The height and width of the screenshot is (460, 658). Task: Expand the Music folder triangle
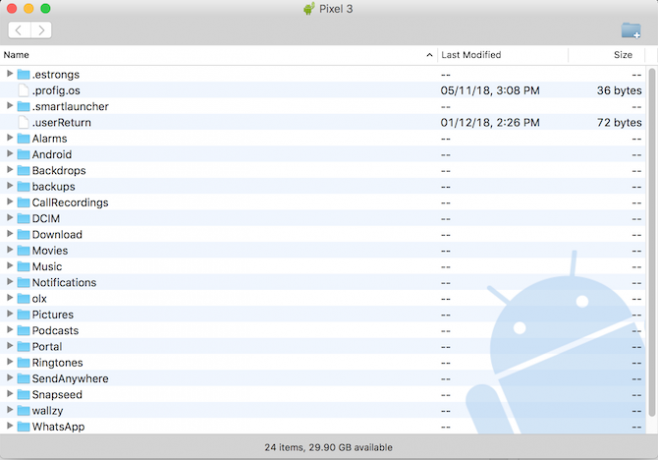pyautogui.click(x=10, y=266)
